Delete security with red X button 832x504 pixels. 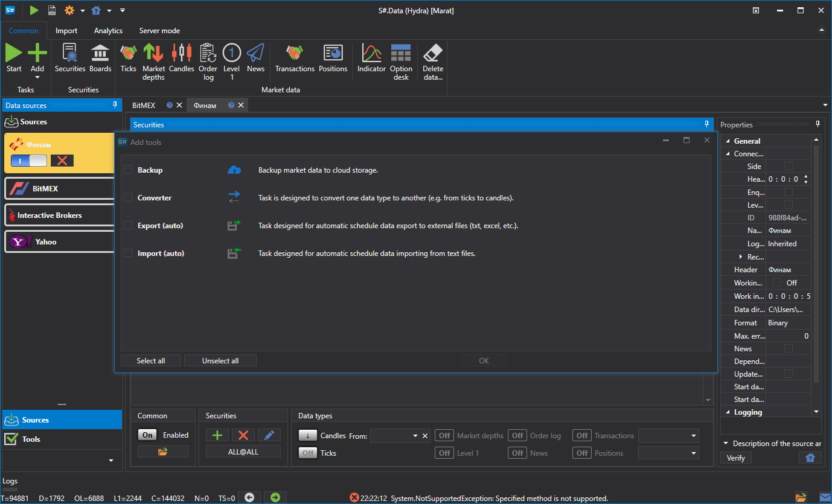243,435
